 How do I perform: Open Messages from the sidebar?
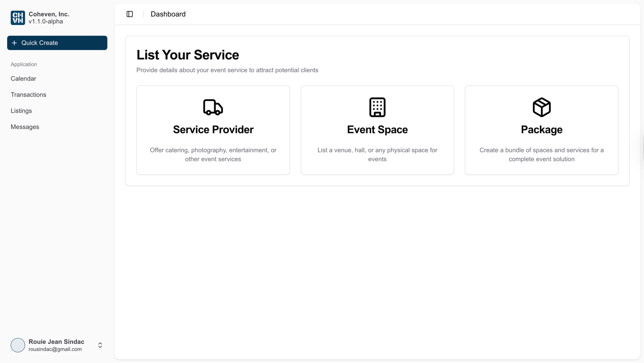[25, 127]
